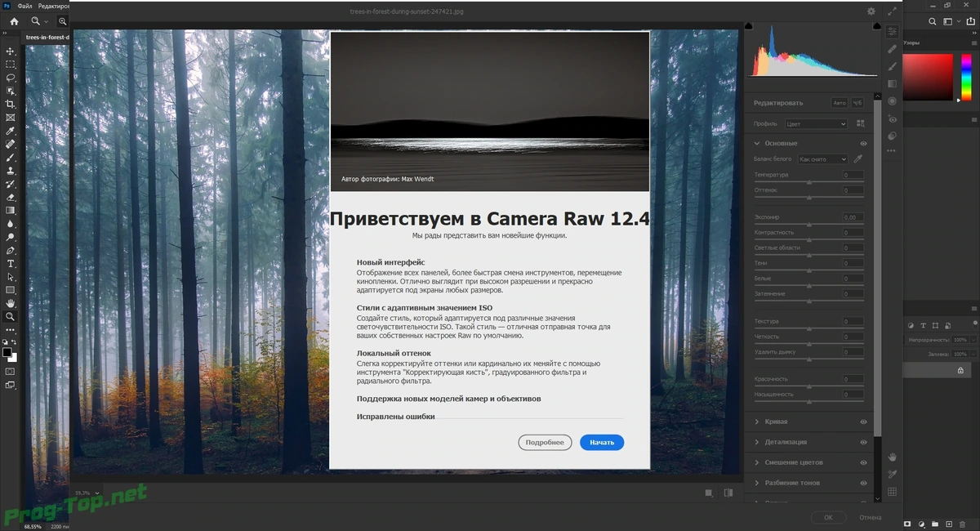Select Camera Raw Adjustment Brush tool
The image size is (980, 531).
[x=892, y=66]
